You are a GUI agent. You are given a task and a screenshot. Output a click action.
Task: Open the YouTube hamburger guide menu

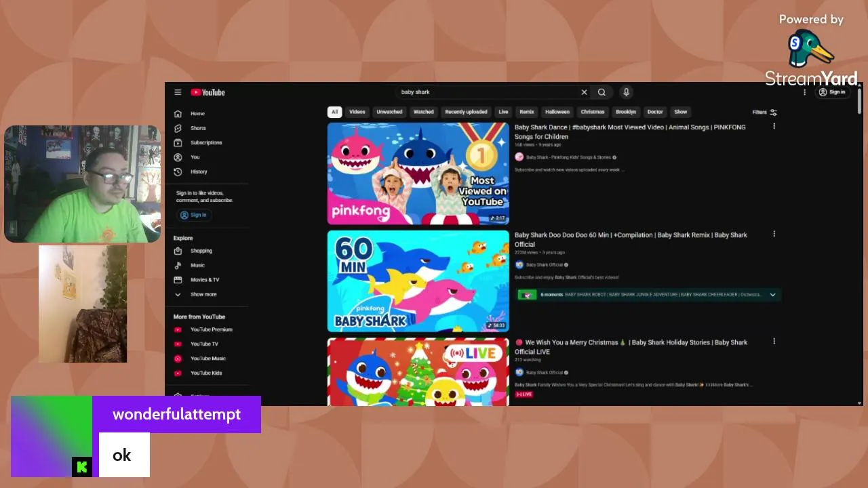pos(178,92)
